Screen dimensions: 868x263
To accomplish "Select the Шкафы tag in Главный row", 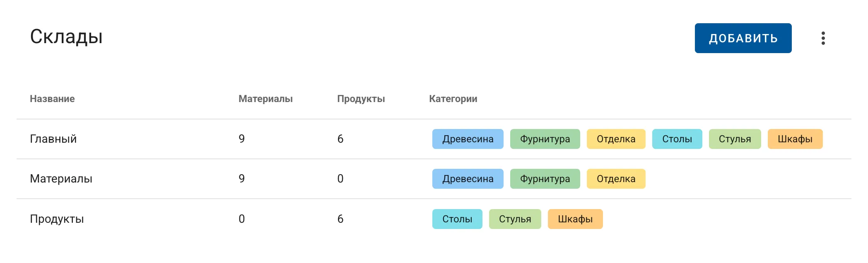I will (x=796, y=139).
